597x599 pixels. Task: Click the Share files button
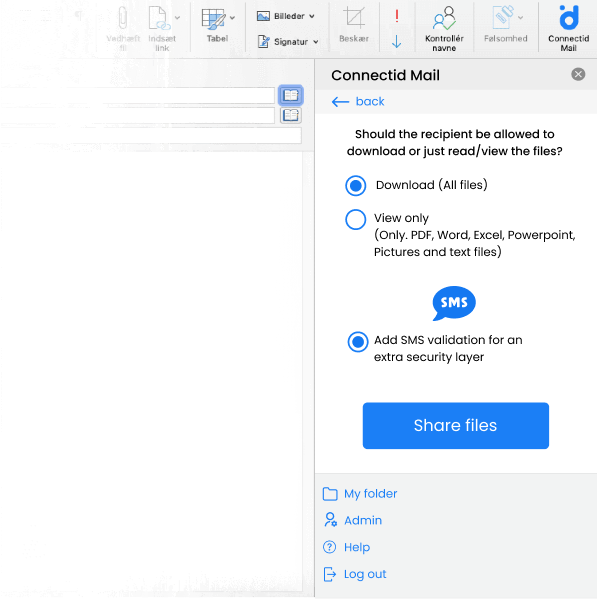456,426
